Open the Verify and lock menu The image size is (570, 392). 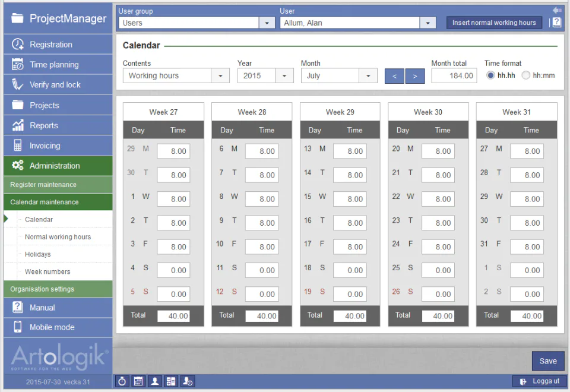tap(58, 84)
